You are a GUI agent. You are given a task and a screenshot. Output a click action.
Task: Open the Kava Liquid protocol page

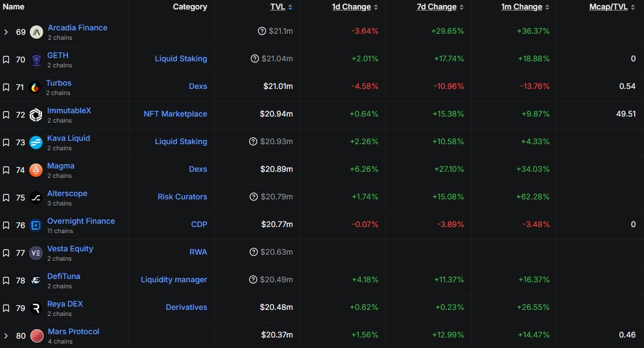coord(69,138)
